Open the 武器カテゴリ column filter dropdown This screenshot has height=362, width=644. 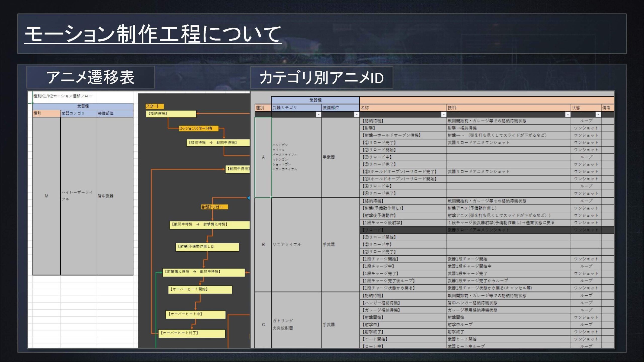point(318,114)
